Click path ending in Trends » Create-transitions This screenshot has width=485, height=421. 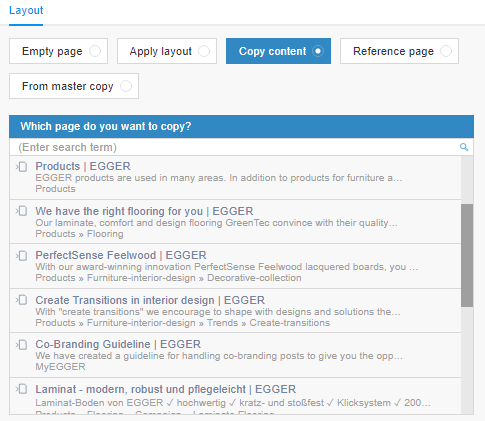(183, 323)
